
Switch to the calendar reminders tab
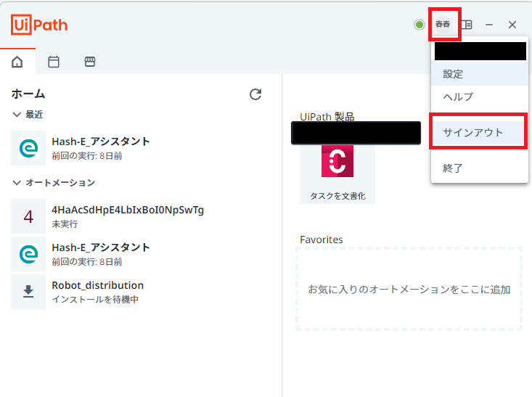[x=54, y=62]
